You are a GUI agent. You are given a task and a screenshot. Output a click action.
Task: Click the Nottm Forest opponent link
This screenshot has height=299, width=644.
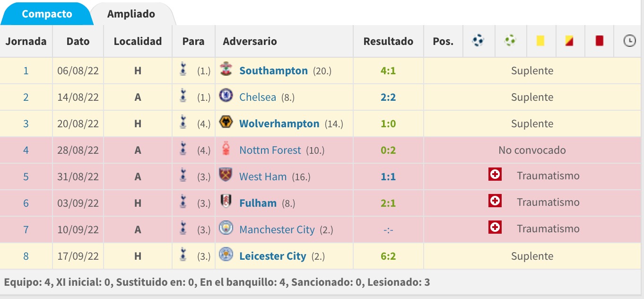point(270,150)
